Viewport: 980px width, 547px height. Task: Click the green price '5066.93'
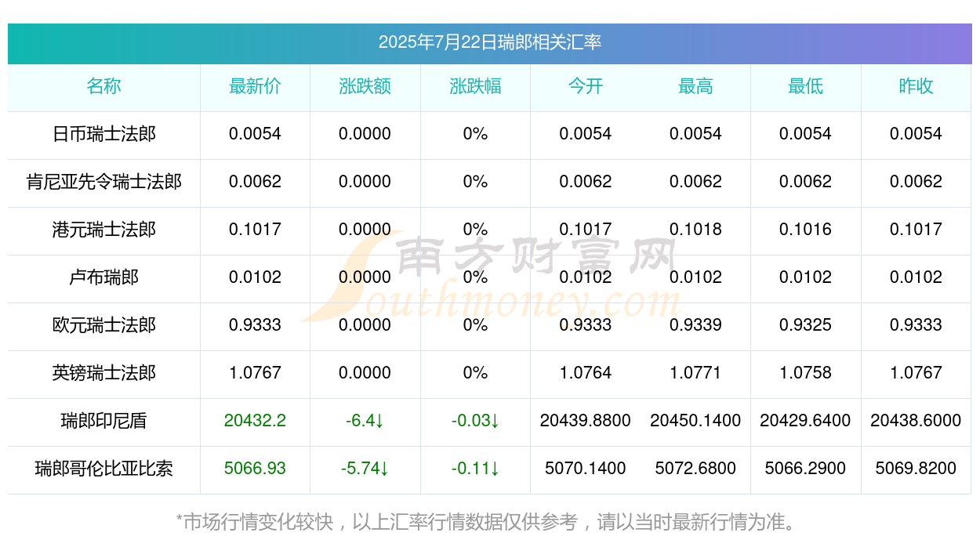[x=255, y=469]
